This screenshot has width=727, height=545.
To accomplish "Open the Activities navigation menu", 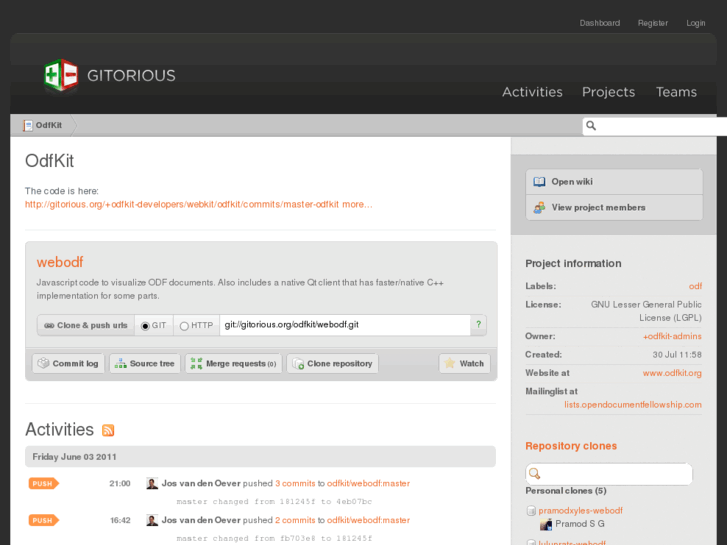I will (x=532, y=92).
